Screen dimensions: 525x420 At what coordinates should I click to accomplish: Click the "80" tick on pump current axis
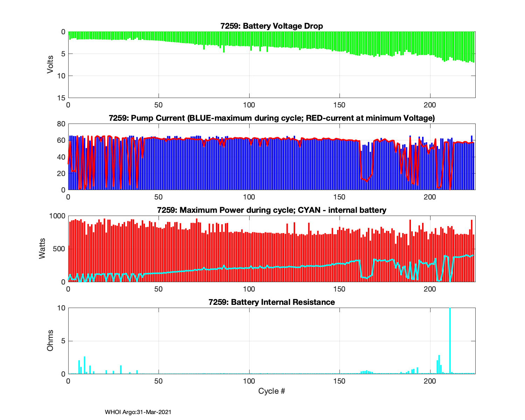click(x=61, y=124)
